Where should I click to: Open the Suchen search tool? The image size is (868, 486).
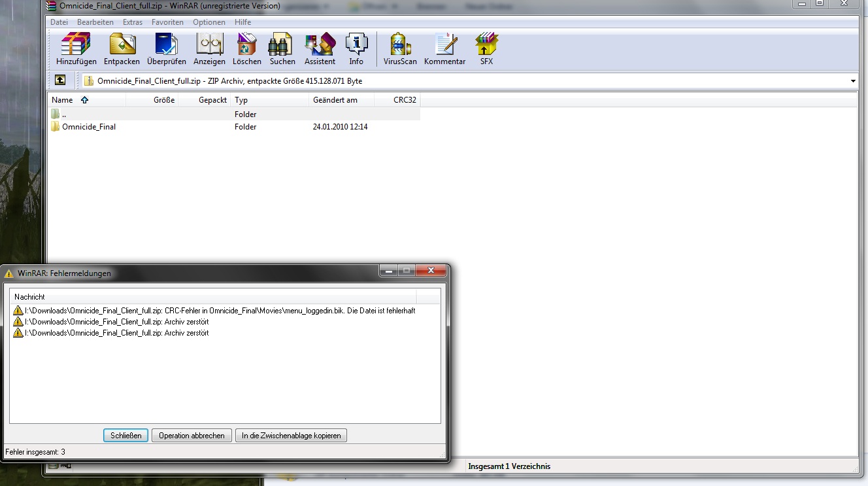pos(282,49)
